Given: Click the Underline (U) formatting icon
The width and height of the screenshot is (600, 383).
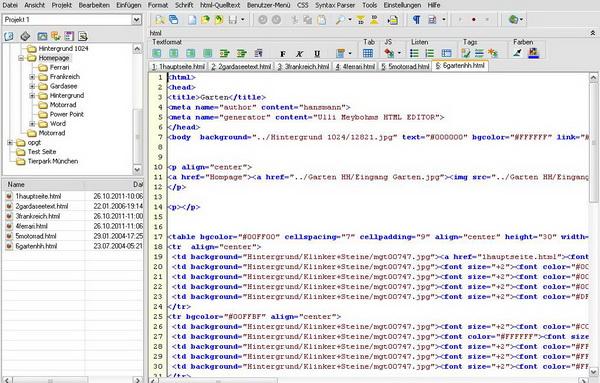Looking at the screenshot, I should 317,54.
